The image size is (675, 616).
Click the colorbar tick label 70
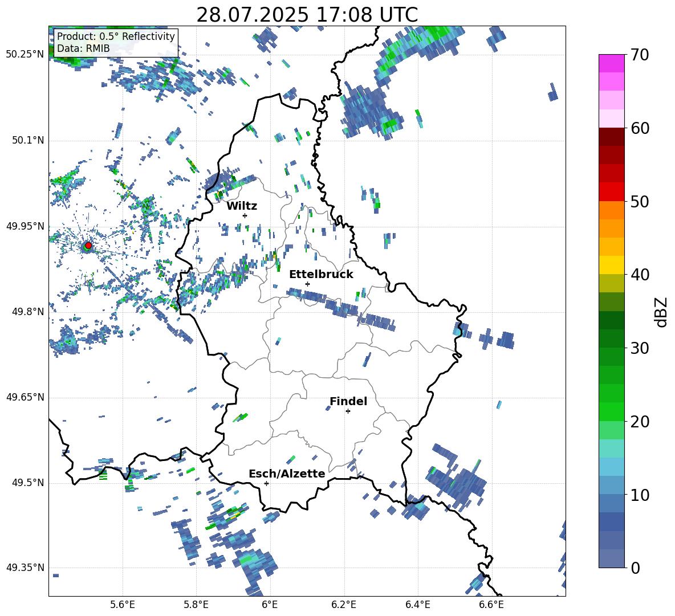(x=640, y=55)
